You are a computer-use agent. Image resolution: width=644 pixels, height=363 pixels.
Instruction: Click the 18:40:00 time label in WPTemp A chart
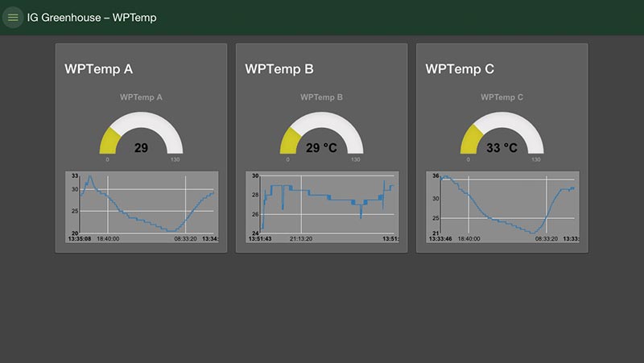(x=107, y=239)
